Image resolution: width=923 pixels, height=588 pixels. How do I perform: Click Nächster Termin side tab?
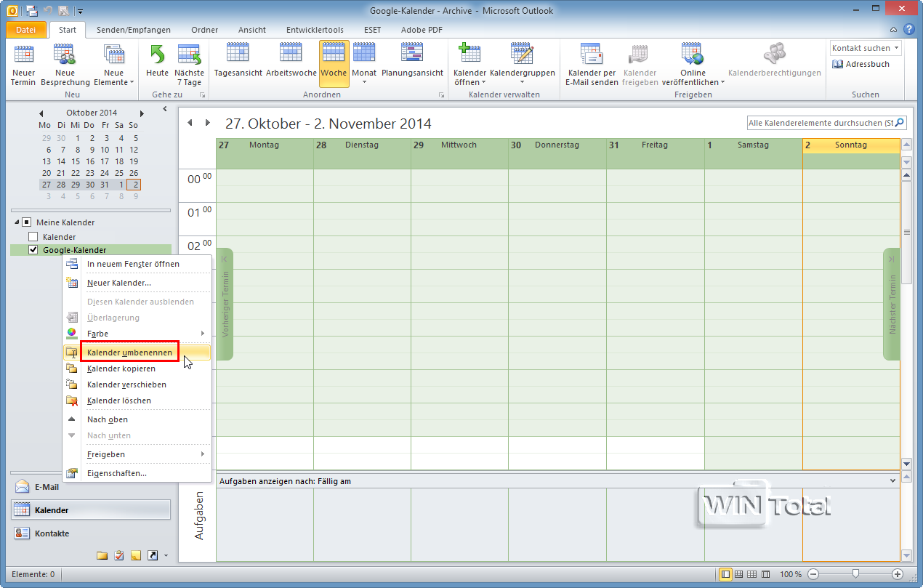892,304
